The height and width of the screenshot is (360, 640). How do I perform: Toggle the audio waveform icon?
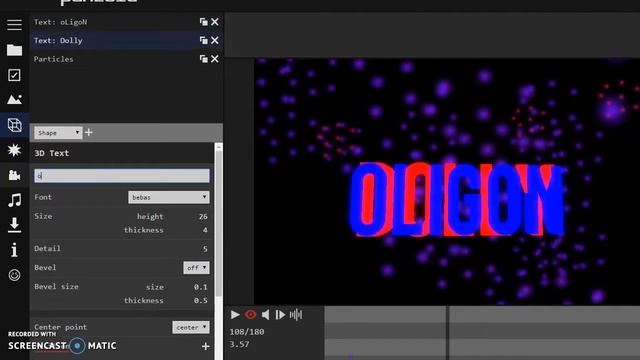(x=296, y=315)
